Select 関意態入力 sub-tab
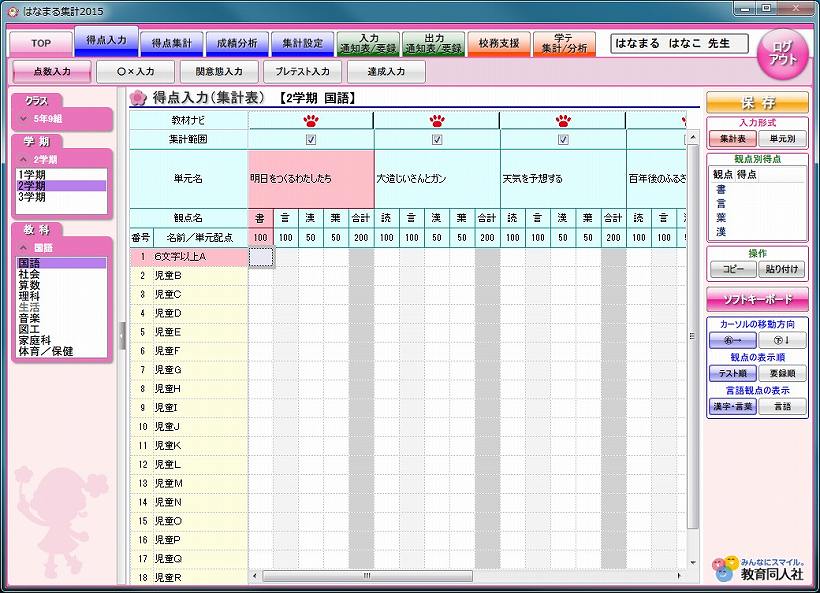This screenshot has width=820, height=593. [219, 72]
